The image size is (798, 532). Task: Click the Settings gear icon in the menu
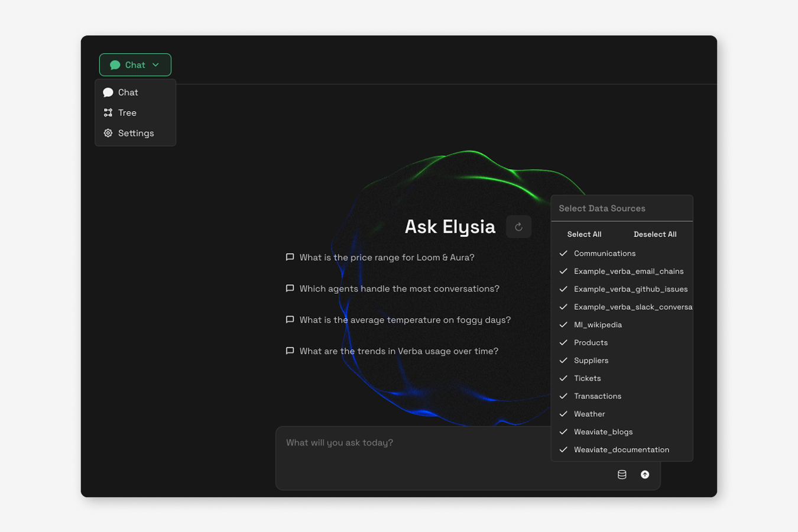pos(108,133)
